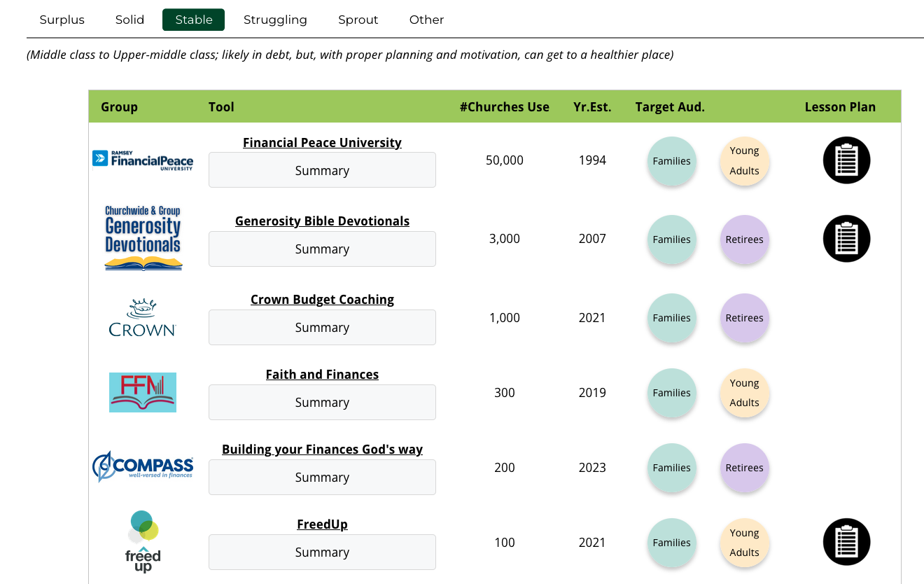924x584 pixels.
Task: Open FreedUp lesson plan clipboard icon
Action: 846,542
